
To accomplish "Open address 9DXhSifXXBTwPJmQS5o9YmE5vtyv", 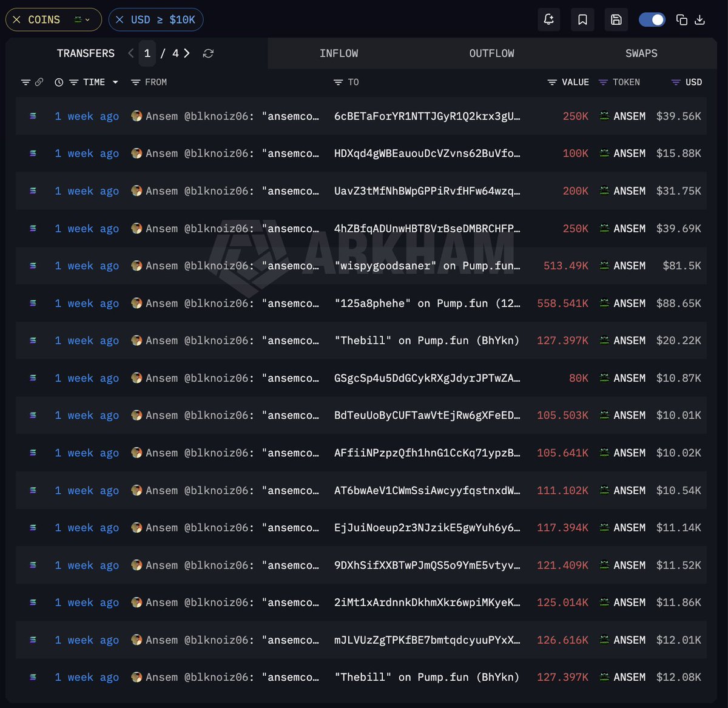I will tap(427, 565).
